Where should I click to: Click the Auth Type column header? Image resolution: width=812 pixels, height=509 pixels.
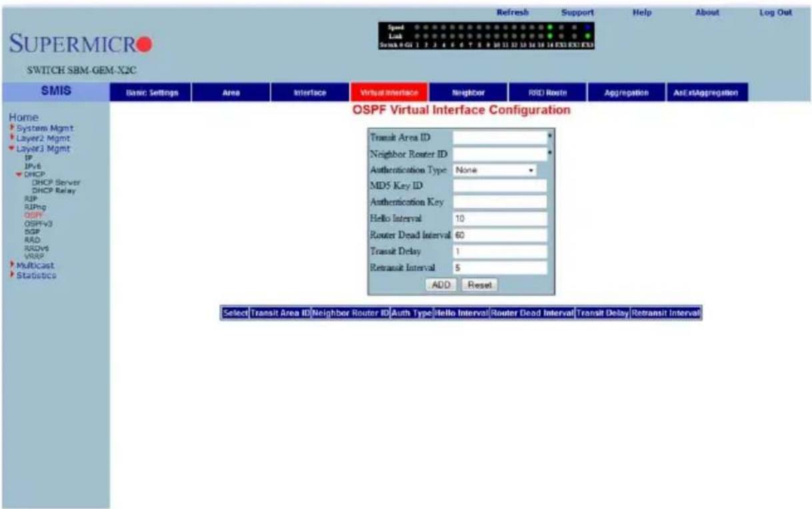click(412, 313)
